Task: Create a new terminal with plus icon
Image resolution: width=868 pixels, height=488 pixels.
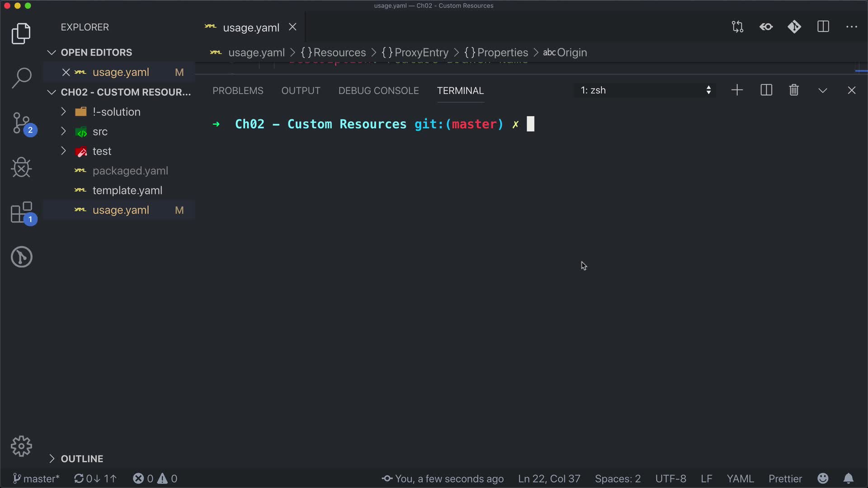Action: 737,90
